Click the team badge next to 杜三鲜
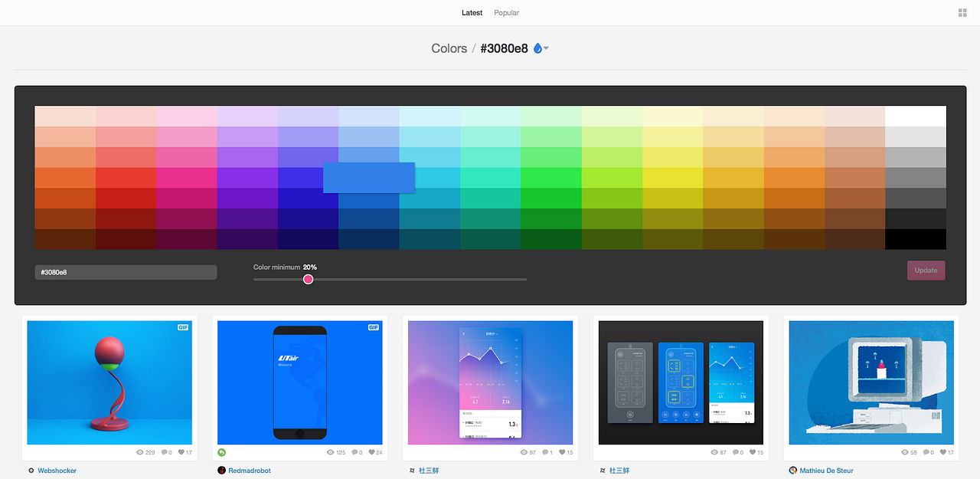980x479 pixels. (412, 470)
